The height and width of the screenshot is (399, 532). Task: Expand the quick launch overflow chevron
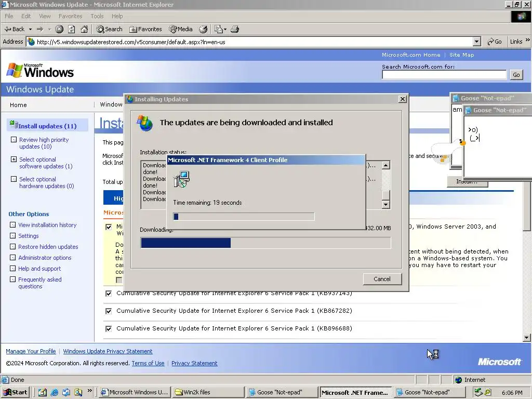pyautogui.click(x=89, y=391)
